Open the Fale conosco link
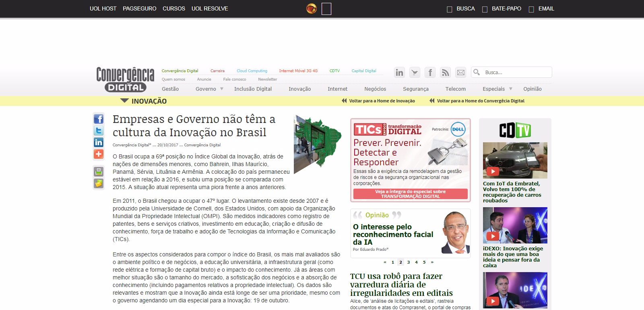 [235, 79]
